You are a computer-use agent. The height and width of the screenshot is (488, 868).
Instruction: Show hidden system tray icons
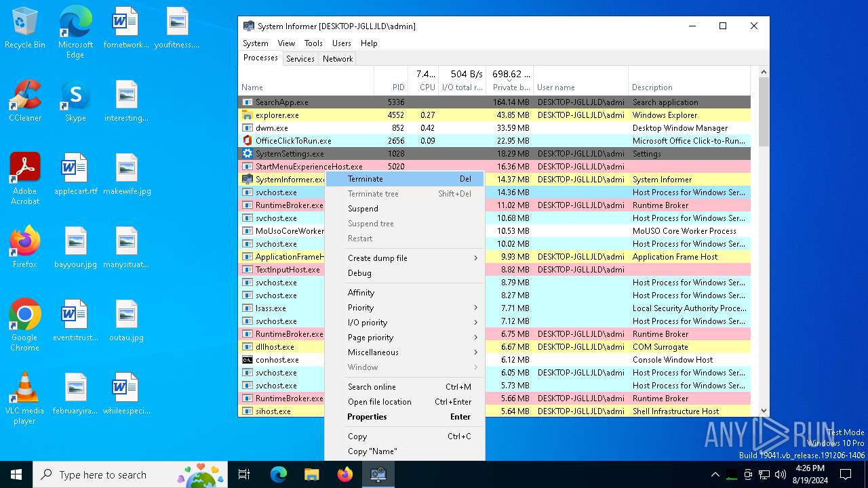[715, 474]
